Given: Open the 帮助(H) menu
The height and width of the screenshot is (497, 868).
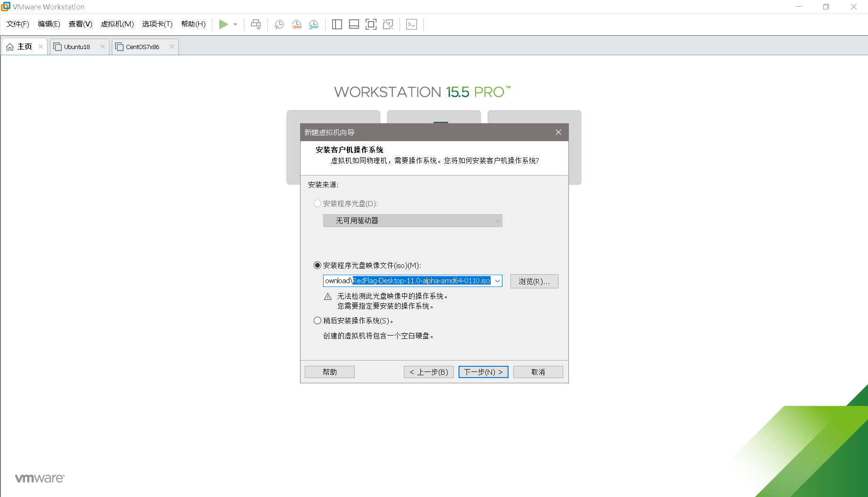Looking at the screenshot, I should 193,24.
